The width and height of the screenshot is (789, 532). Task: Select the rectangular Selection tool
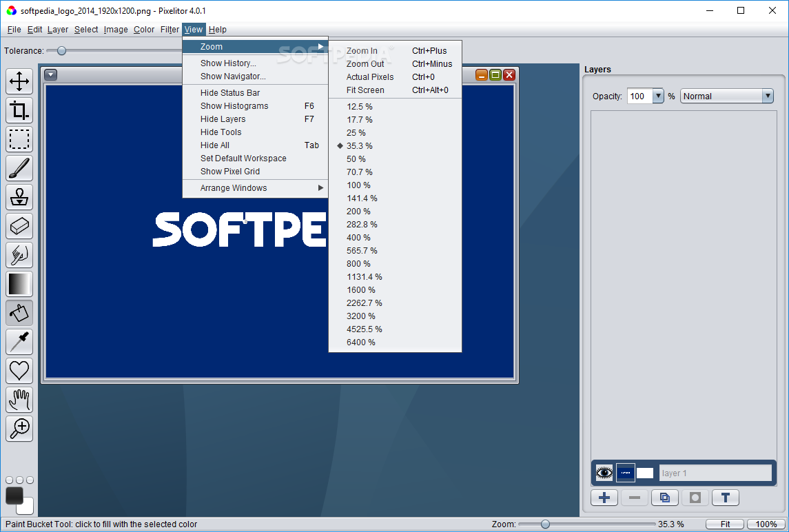(x=19, y=139)
